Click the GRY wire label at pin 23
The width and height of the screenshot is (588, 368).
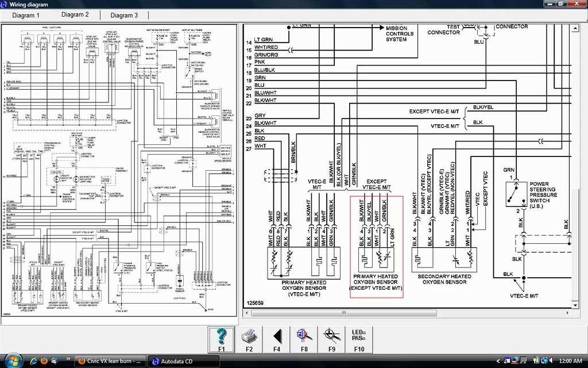pos(260,116)
